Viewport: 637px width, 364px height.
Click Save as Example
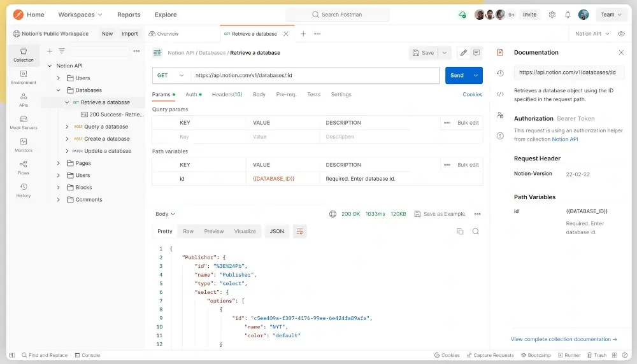(x=440, y=214)
